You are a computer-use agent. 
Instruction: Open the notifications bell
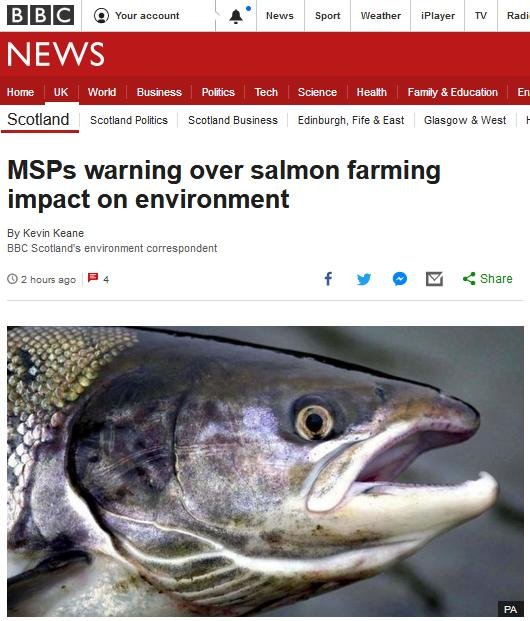pyautogui.click(x=236, y=16)
